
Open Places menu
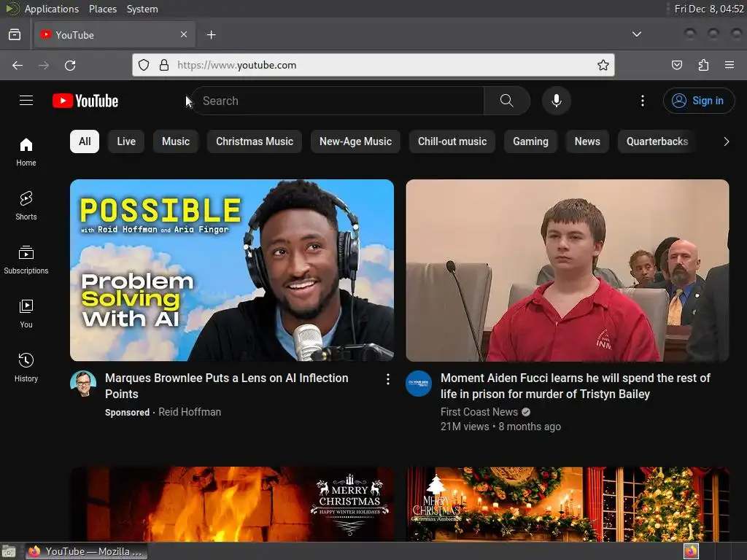(x=102, y=9)
